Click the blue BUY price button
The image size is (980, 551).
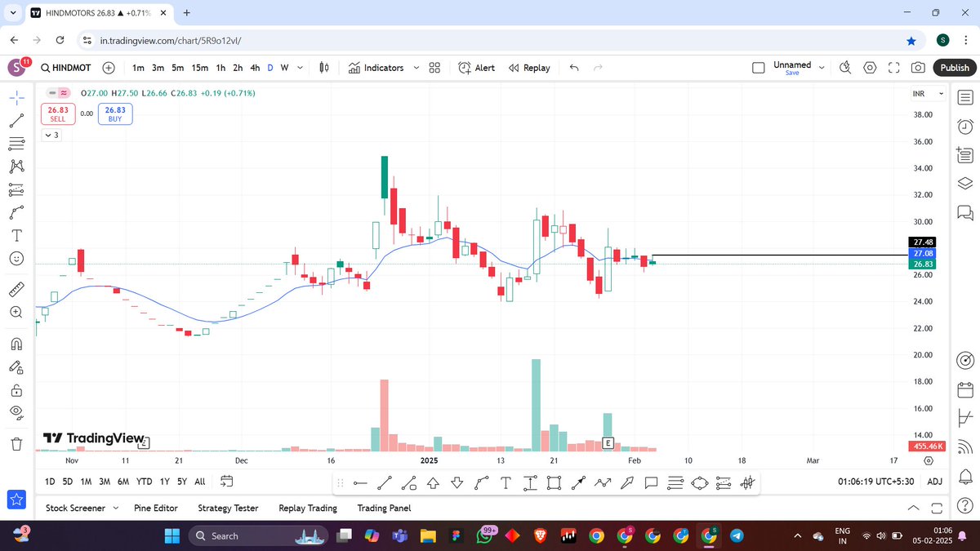[x=115, y=114]
